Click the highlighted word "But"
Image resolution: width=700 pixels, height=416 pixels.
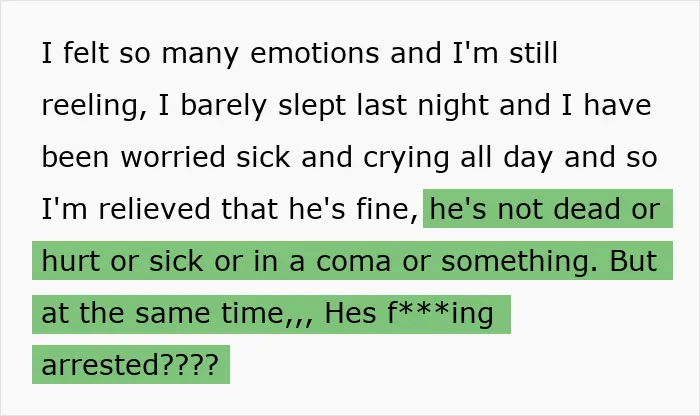tap(633, 261)
